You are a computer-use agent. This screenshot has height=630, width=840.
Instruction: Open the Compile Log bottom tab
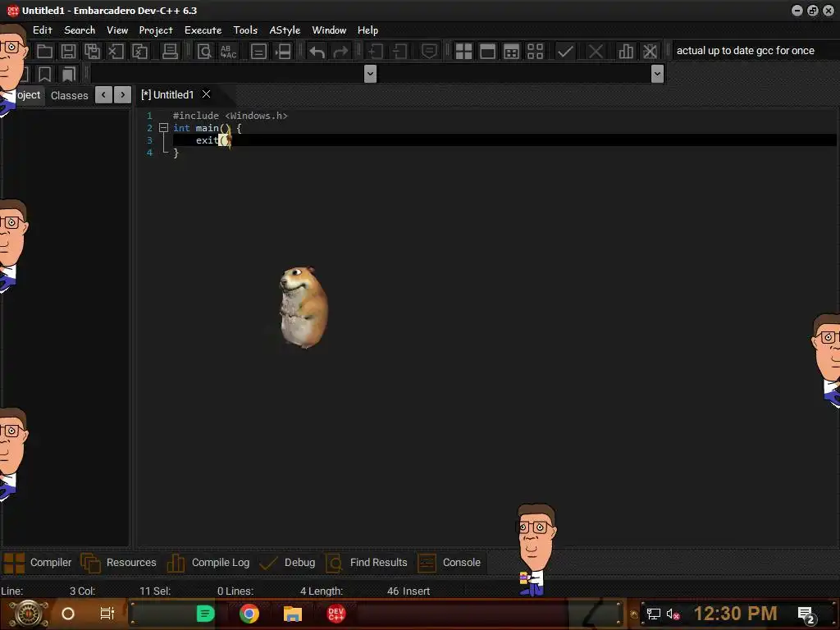tap(208, 563)
